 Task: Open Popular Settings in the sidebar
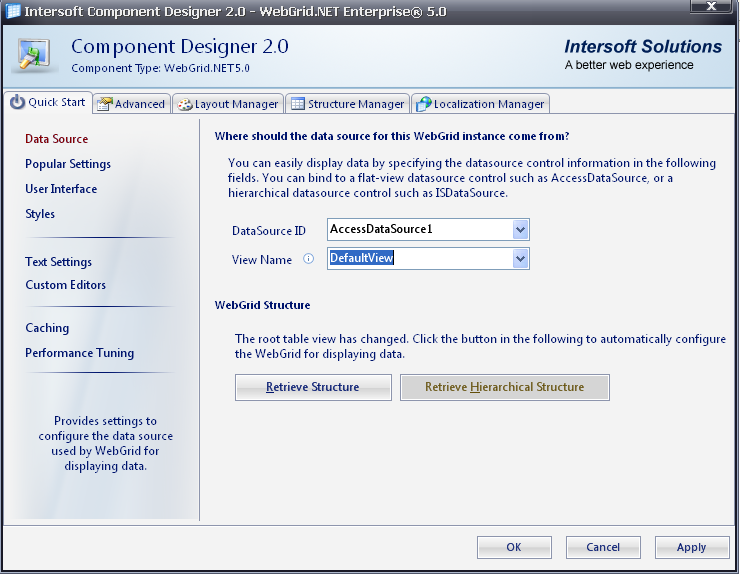click(68, 164)
